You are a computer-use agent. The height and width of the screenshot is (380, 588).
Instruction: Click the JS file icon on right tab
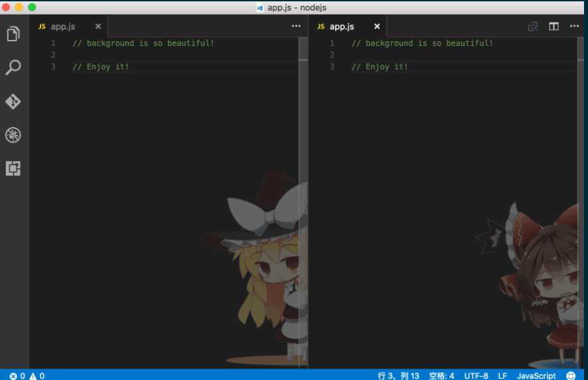[321, 26]
